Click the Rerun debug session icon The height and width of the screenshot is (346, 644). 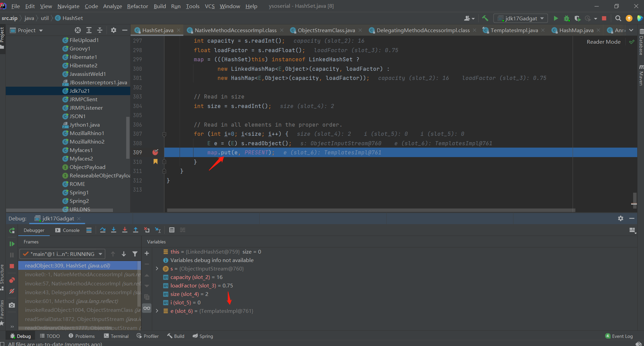pos(12,231)
